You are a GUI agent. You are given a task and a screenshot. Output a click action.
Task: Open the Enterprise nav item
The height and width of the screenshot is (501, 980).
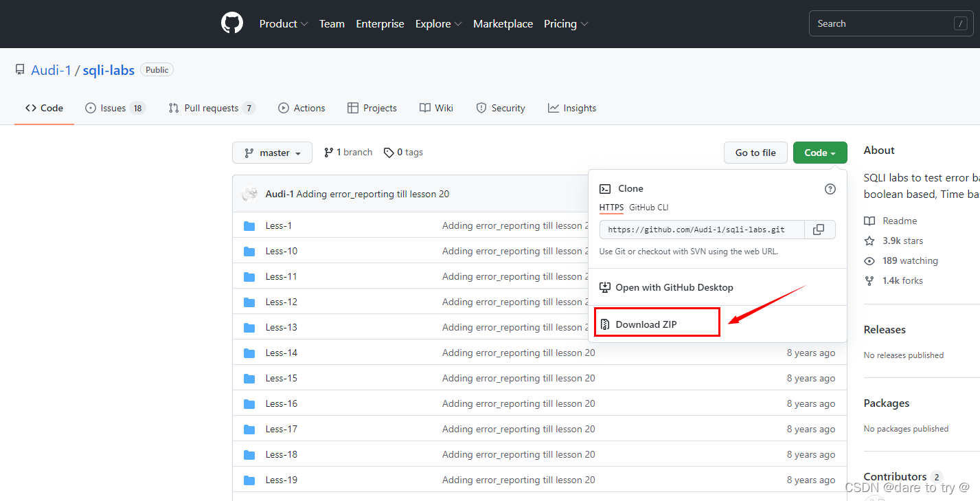coord(380,23)
